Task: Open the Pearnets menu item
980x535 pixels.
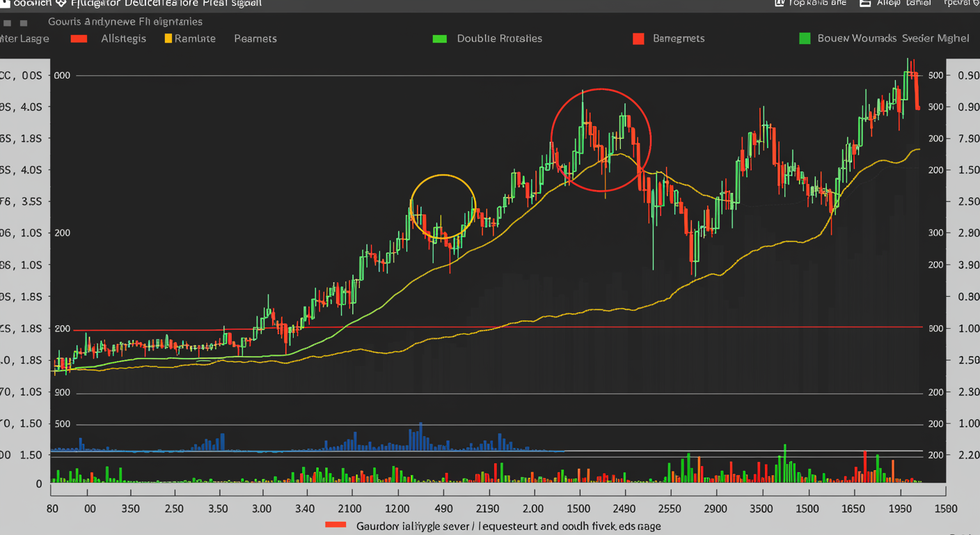Action: click(x=255, y=38)
